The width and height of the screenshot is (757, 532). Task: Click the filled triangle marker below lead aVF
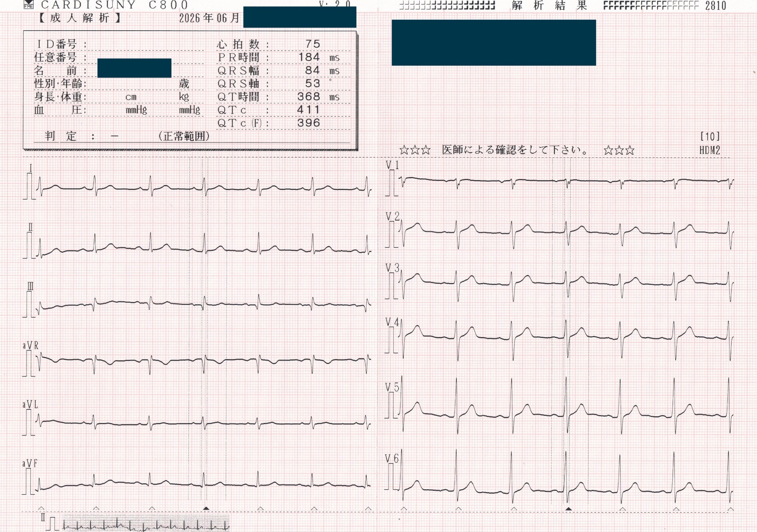[x=206, y=508]
